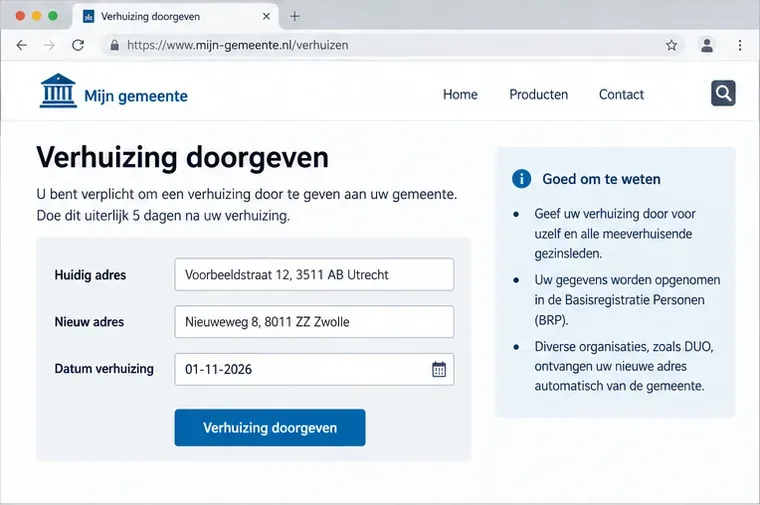Click the Mijn gemeente site name link
The image size is (760, 505).
[136, 96]
